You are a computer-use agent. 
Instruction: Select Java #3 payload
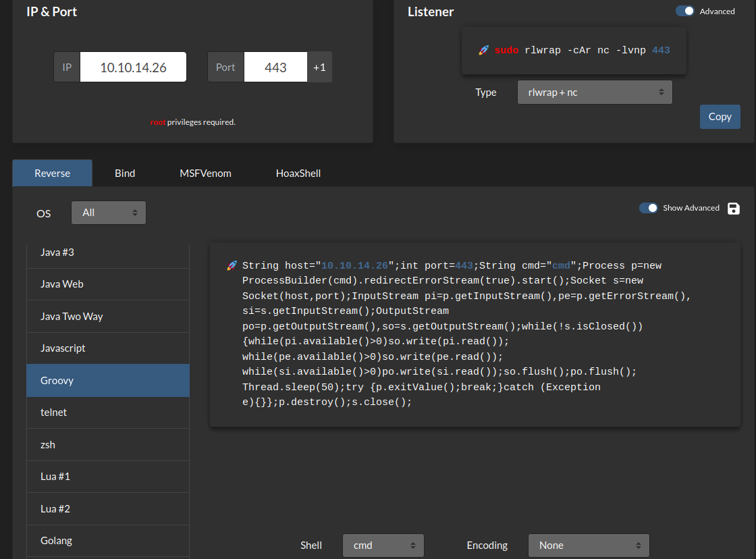(108, 252)
